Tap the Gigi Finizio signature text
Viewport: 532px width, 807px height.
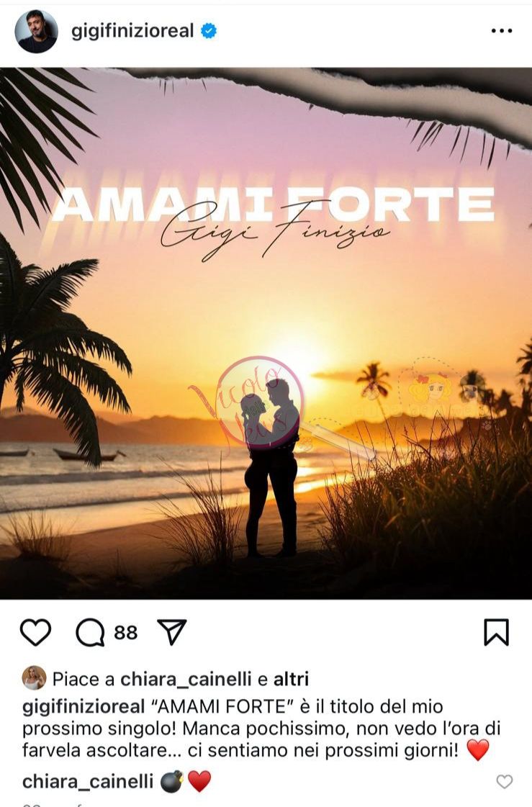(275, 231)
